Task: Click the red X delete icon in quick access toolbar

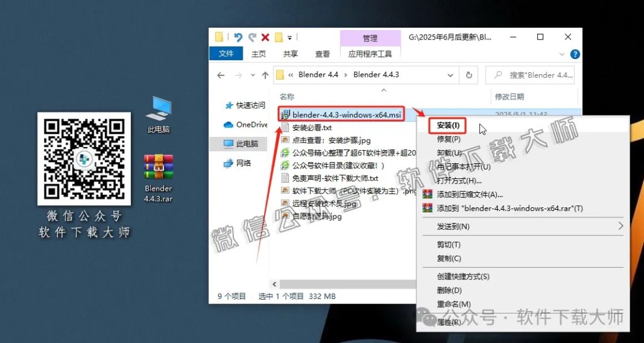Action: click(x=265, y=37)
